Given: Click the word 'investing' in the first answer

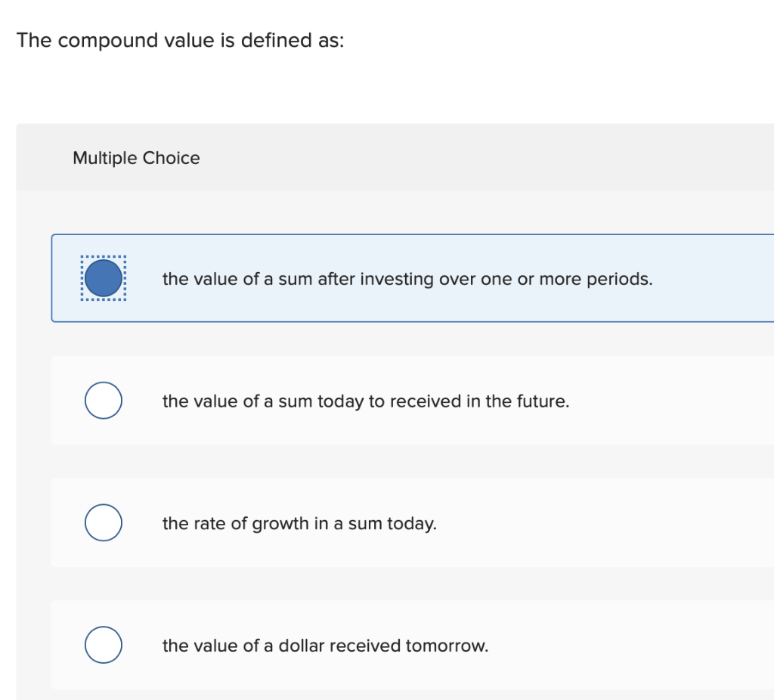Looking at the screenshot, I should (397, 279).
